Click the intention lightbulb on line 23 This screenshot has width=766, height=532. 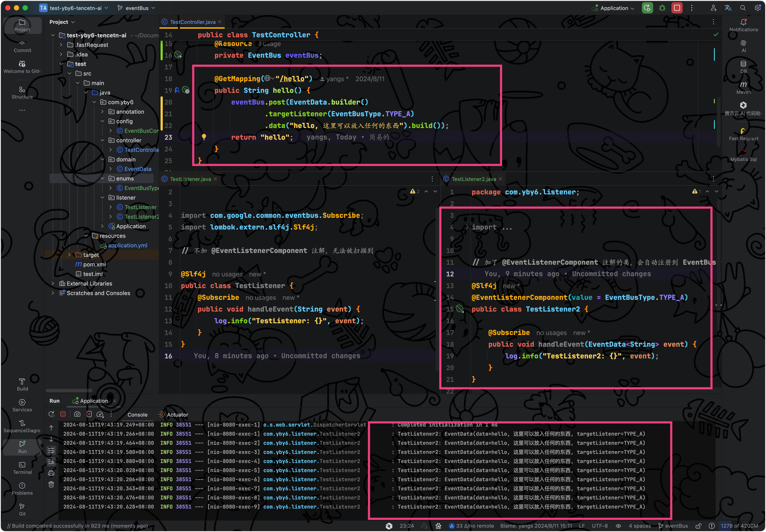(204, 137)
